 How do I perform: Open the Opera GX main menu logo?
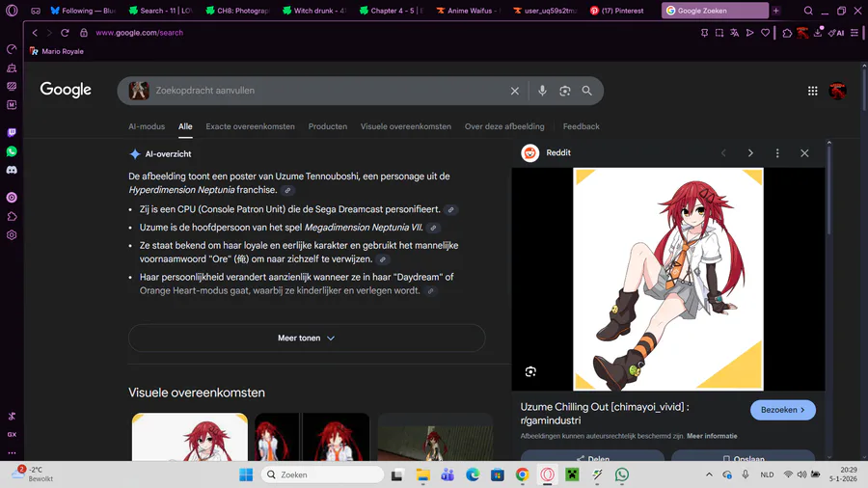click(12, 11)
